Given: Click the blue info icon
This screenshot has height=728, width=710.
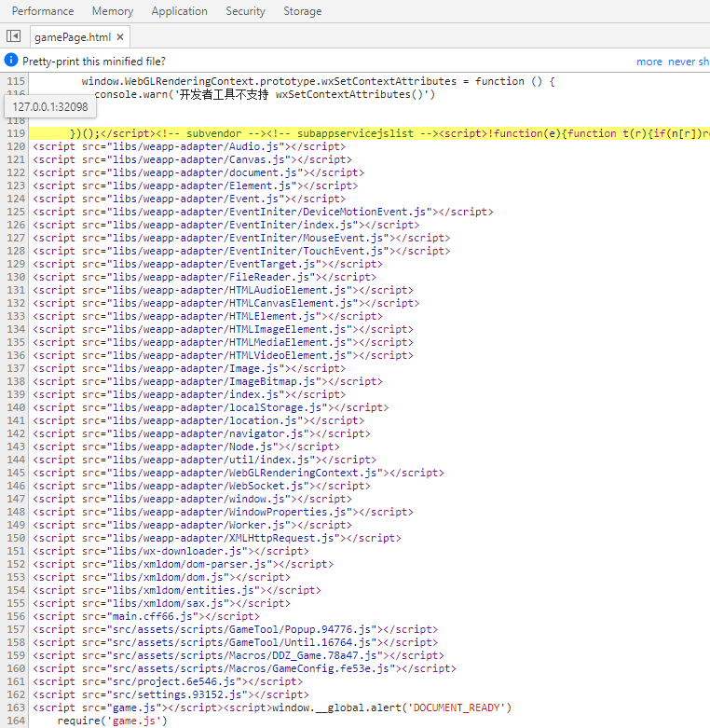Looking at the screenshot, I should [10, 61].
